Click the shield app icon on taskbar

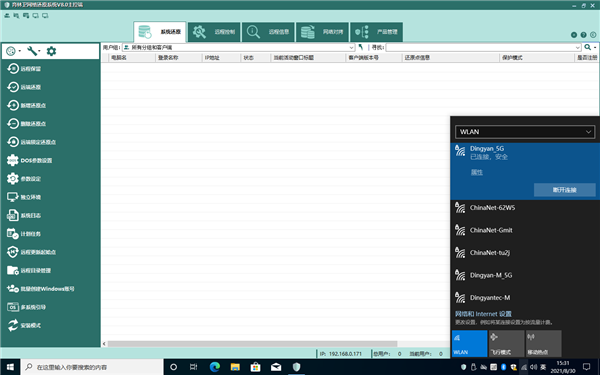click(296, 367)
